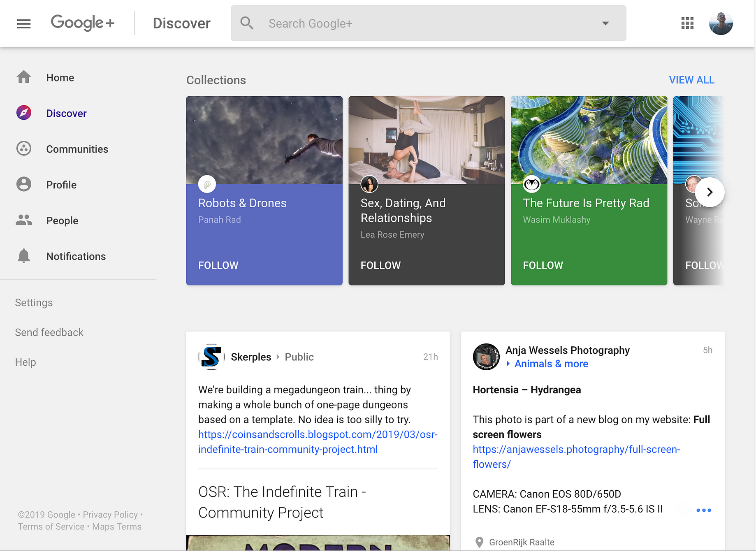The height and width of the screenshot is (552, 756).
Task: Follow The Future Is Pretty Rad
Action: [543, 265]
